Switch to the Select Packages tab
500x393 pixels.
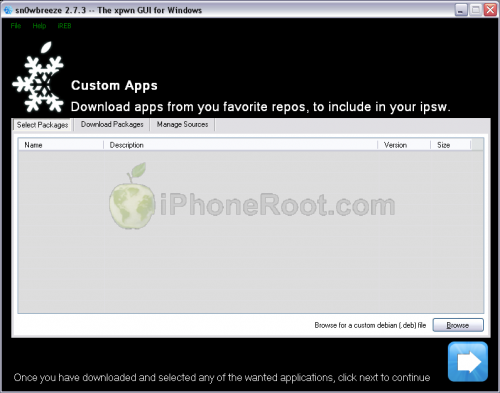[x=42, y=125]
